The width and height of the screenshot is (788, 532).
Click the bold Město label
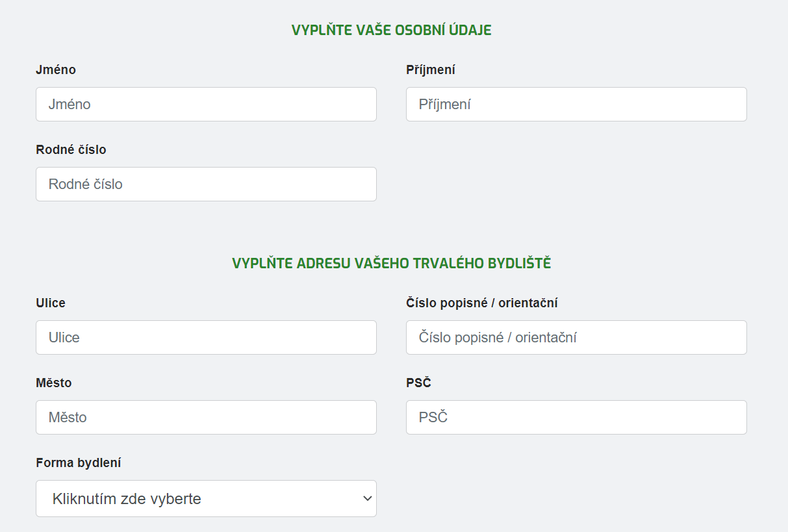[54, 383]
